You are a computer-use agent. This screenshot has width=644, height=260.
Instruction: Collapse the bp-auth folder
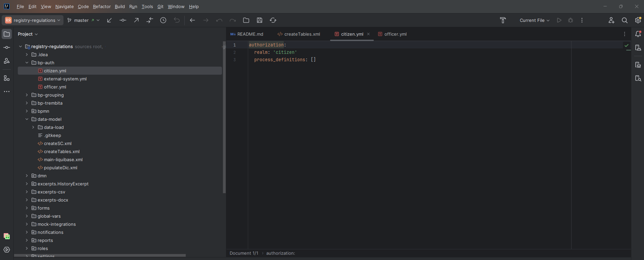(27, 63)
